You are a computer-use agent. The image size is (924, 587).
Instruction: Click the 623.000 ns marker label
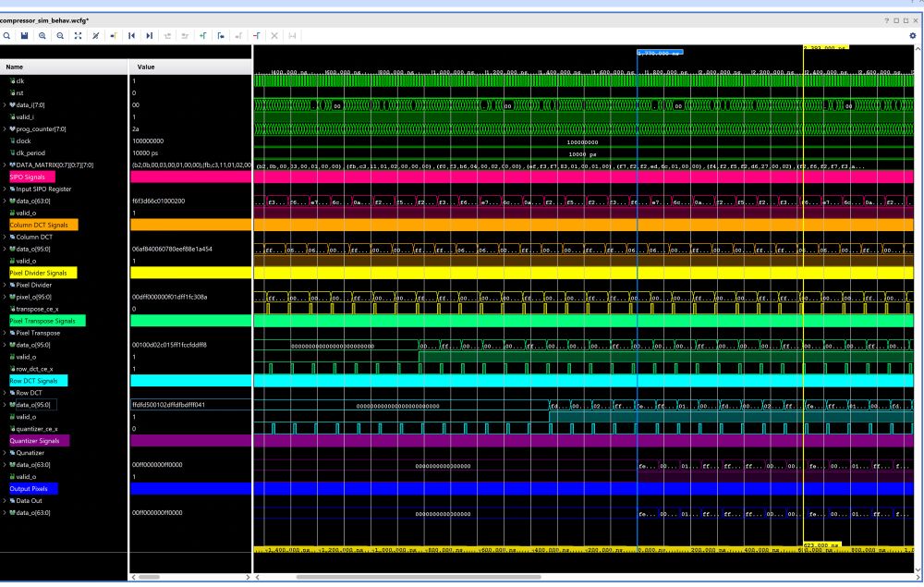pos(822,545)
